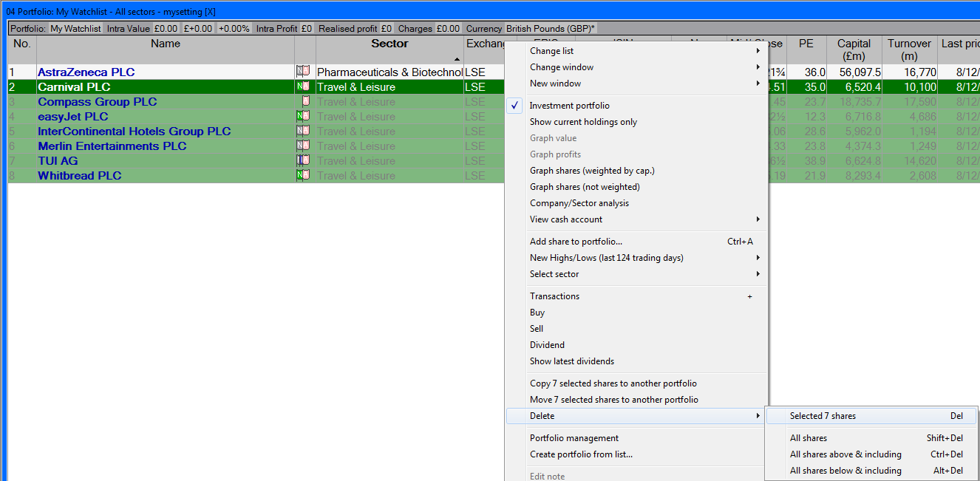Click the green news flag for easyJet PLC

pos(302,116)
